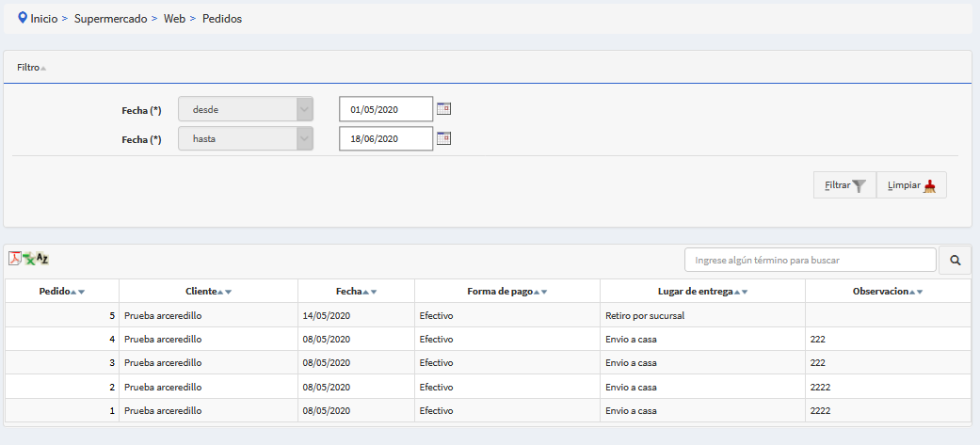
Task: Click the start date field 01/05/2020
Action: [x=385, y=109]
